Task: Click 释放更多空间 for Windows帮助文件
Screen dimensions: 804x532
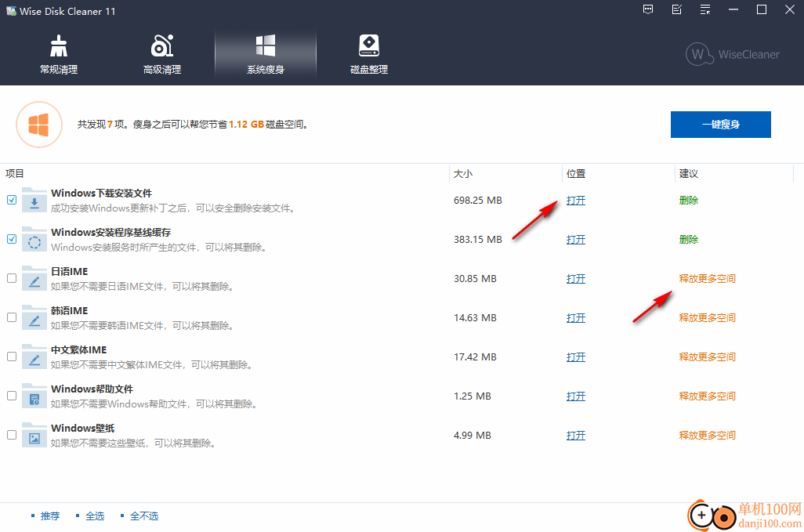Action: [x=707, y=396]
